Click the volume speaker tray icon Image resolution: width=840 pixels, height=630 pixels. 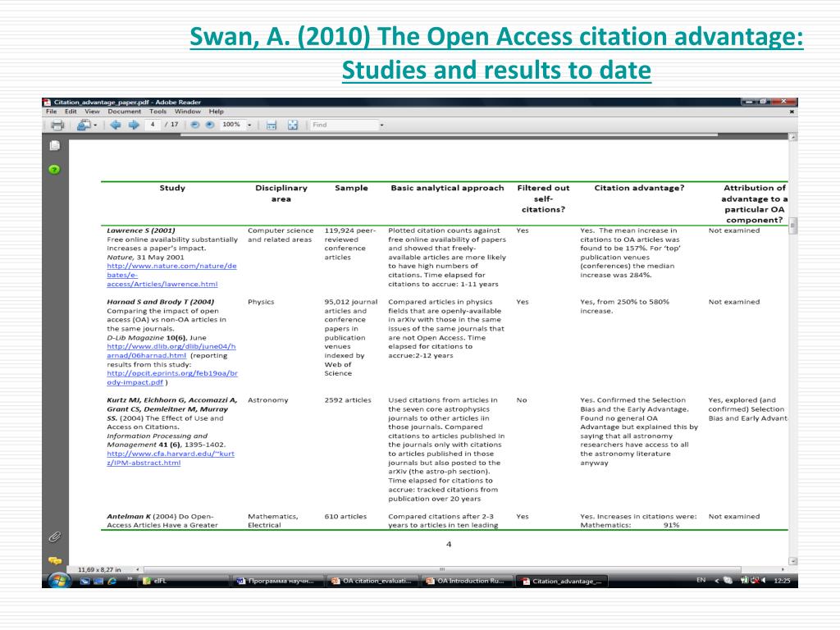763,580
